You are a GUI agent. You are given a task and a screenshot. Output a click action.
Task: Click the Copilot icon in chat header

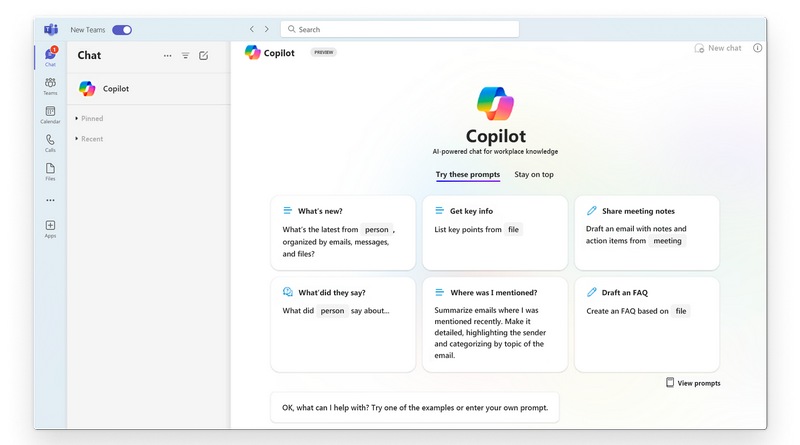pos(253,52)
